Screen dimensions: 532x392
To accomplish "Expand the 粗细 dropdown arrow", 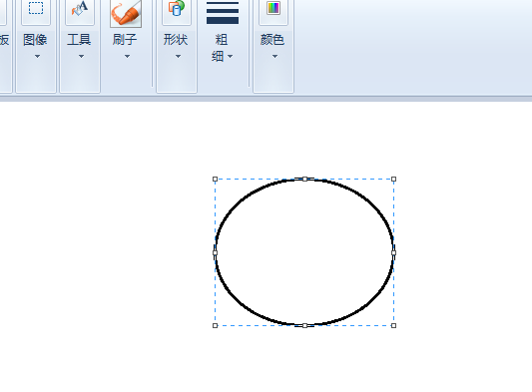I will 230,56.
